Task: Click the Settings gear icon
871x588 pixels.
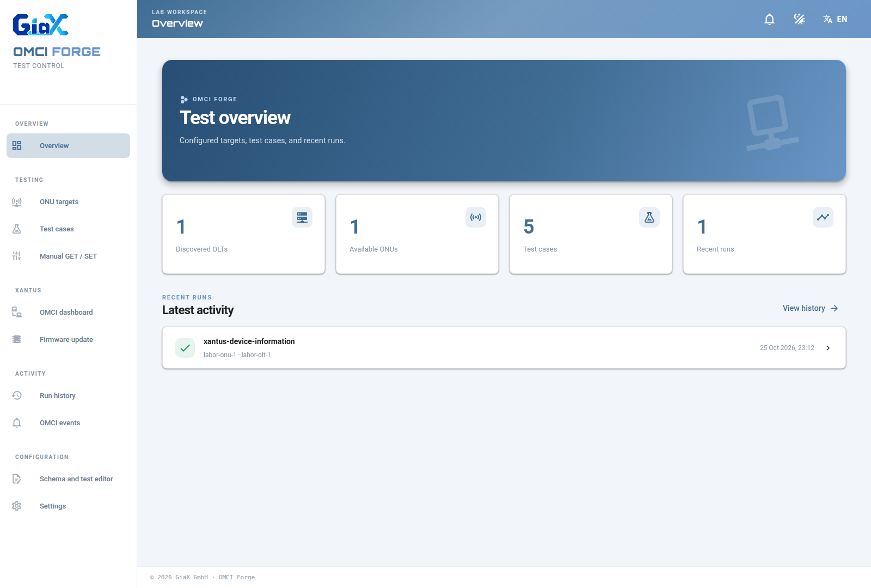Action: click(x=17, y=506)
